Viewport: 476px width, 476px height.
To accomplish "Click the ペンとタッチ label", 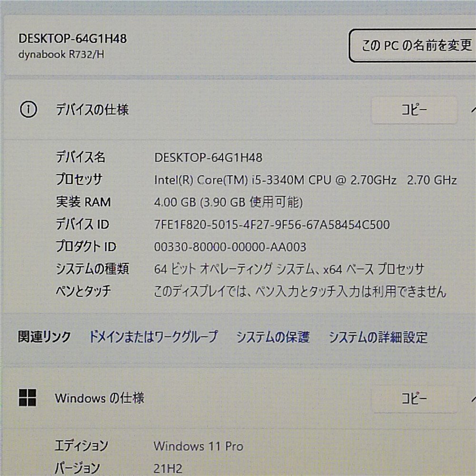I will [83, 291].
